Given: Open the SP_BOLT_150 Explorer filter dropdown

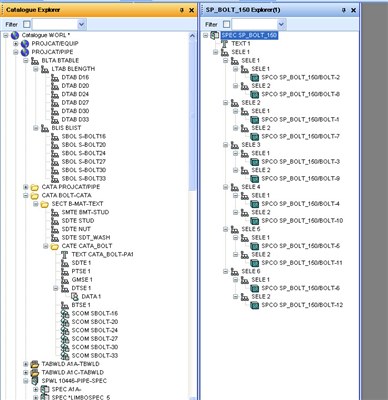Looking at the screenshot, I should [x=281, y=24].
